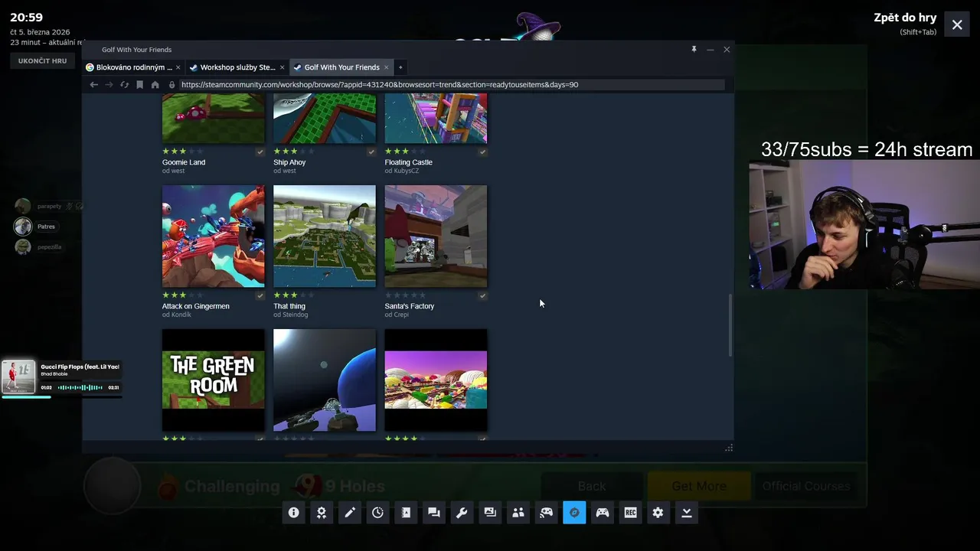Close the 'Workshop služby Ste...' tab

click(x=282, y=67)
